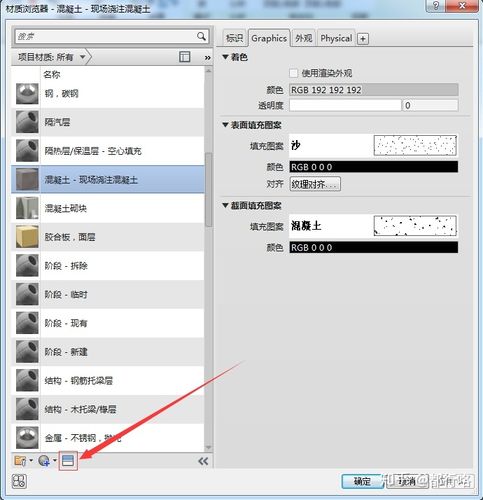483x500 pixels.
Task: Close the material browser window
Action: coord(463,6)
